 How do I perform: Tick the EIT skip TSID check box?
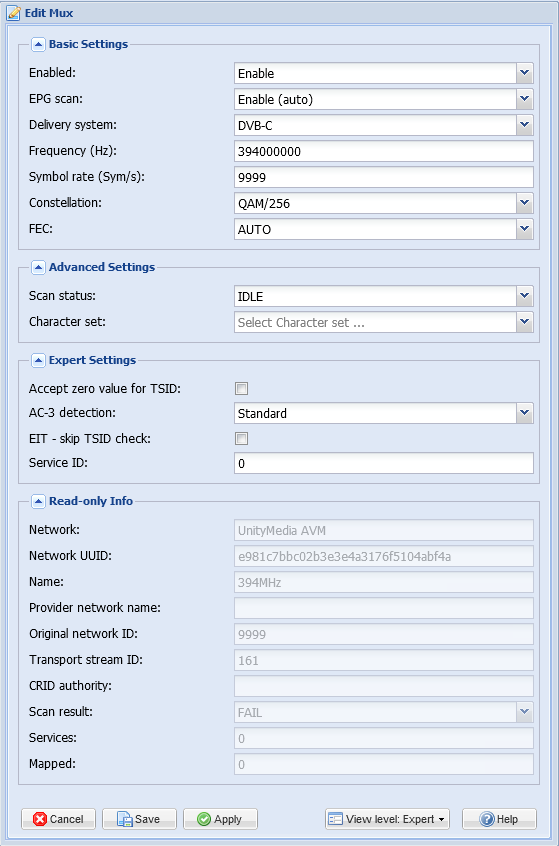click(242, 439)
